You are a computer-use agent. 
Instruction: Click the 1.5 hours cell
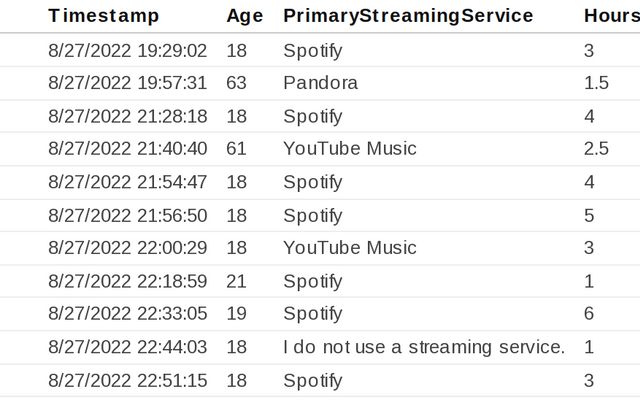pyautogui.click(x=596, y=83)
